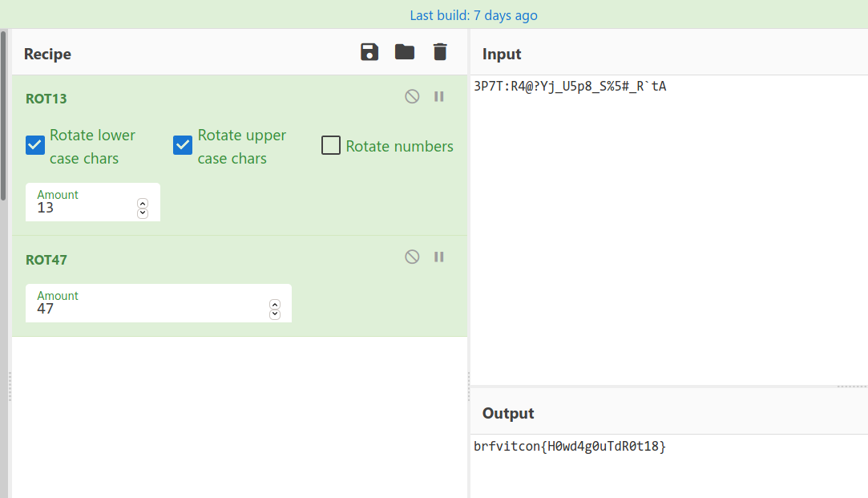Uncheck Rotate lower case chars
Image resolution: width=868 pixels, height=498 pixels.
point(35,145)
